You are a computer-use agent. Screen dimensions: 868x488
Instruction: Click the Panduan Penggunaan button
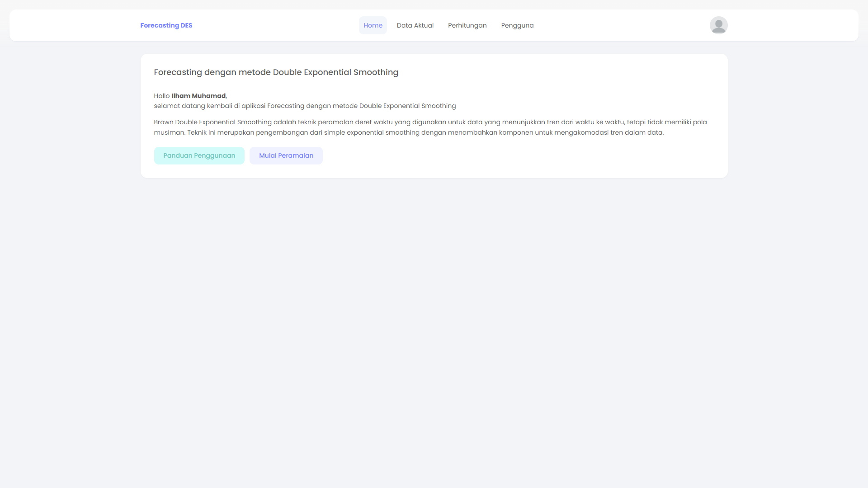tap(199, 155)
